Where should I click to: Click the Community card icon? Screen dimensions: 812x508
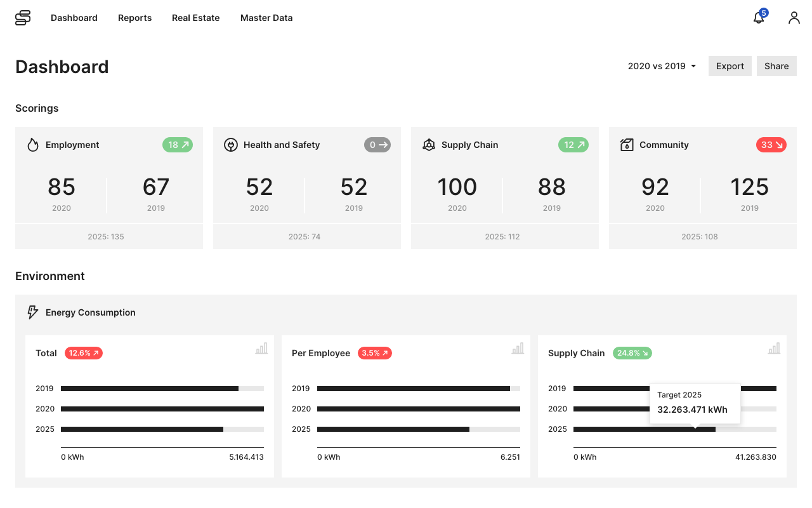pos(627,145)
